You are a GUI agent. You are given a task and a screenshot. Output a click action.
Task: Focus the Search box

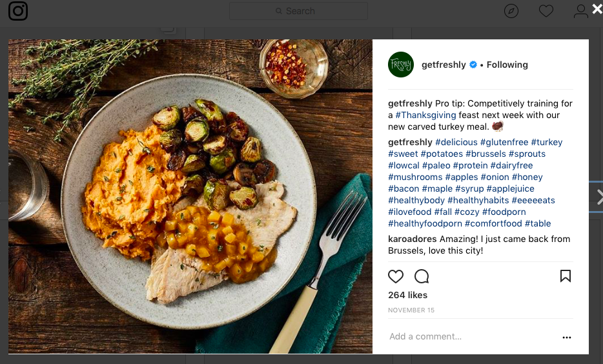tap(299, 11)
